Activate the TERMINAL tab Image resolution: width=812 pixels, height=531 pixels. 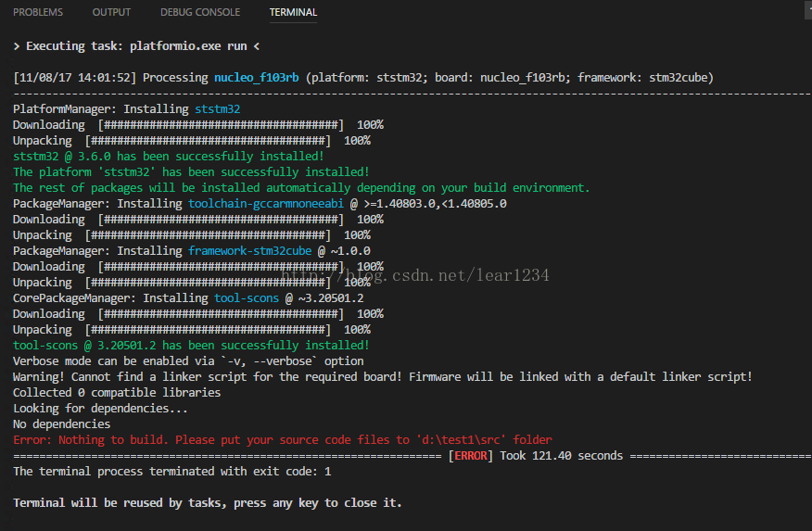coord(293,12)
